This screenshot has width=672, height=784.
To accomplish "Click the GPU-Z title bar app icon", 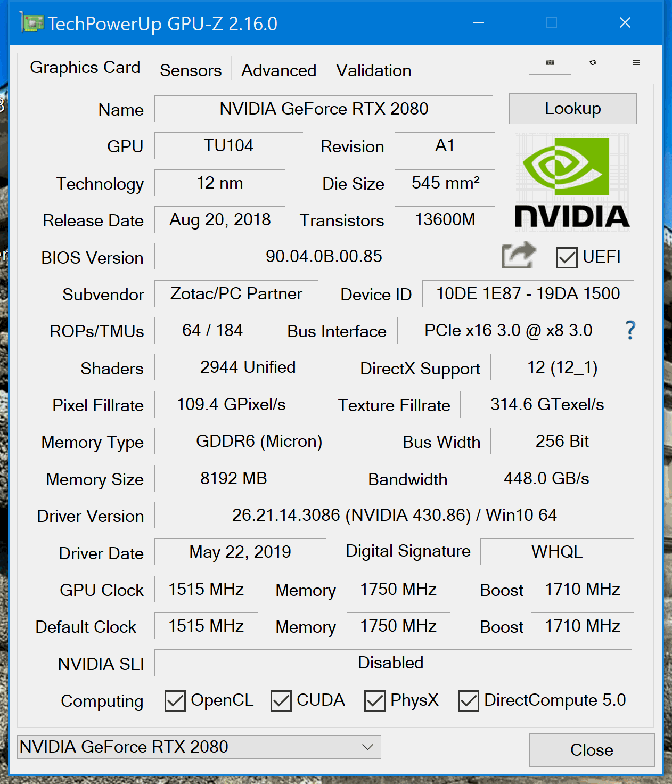I will [x=31, y=23].
